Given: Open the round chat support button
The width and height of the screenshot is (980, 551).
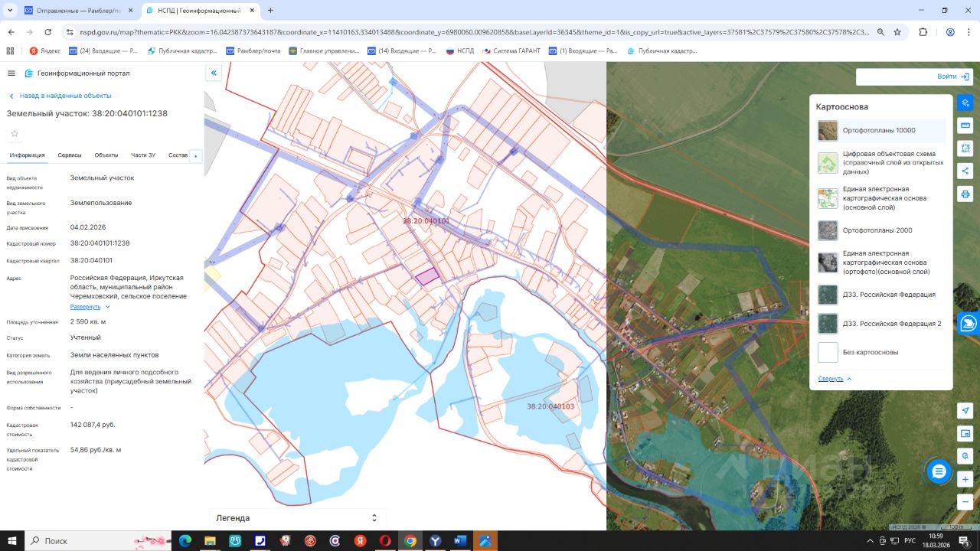Looking at the screenshot, I should tap(939, 471).
